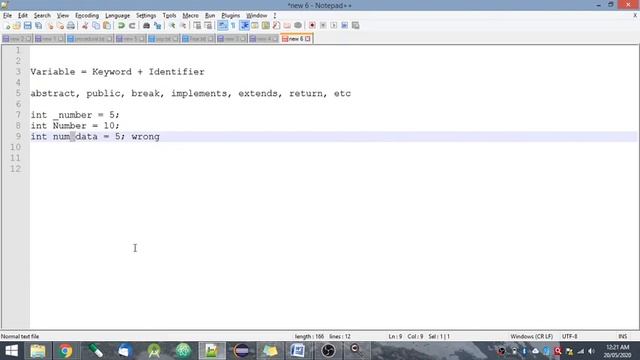The height and width of the screenshot is (360, 640).
Task: Click the Zoom In toolbar icon
Action: [x=172, y=26]
